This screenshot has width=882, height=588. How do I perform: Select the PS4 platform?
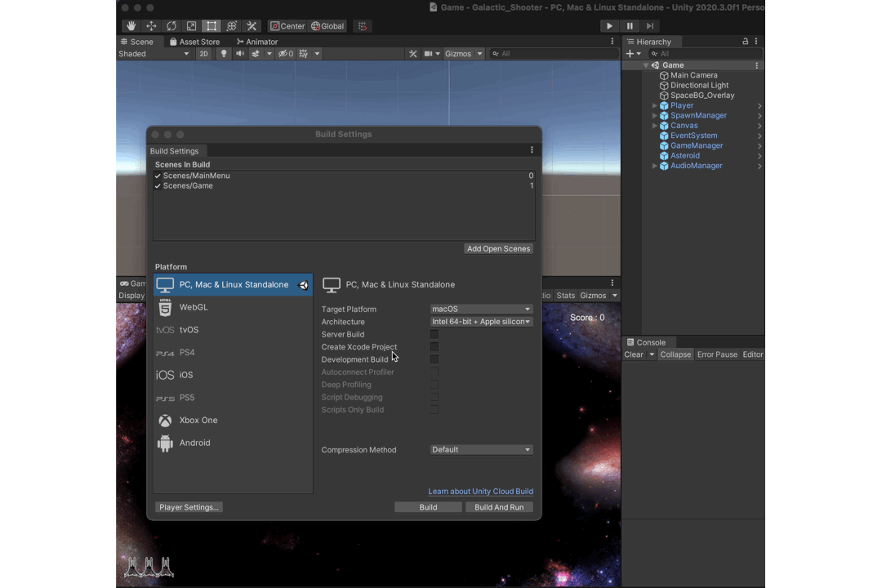(233, 352)
